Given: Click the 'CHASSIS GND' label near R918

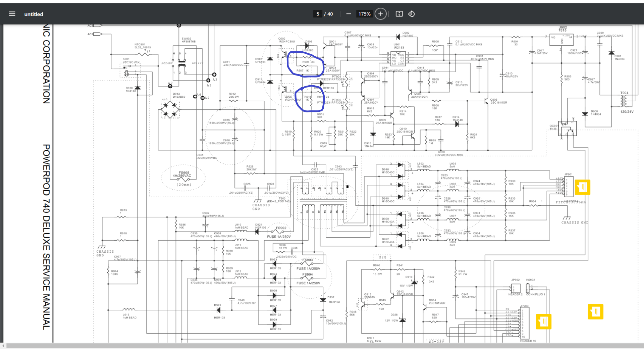Looking at the screenshot, I should 105,253.
